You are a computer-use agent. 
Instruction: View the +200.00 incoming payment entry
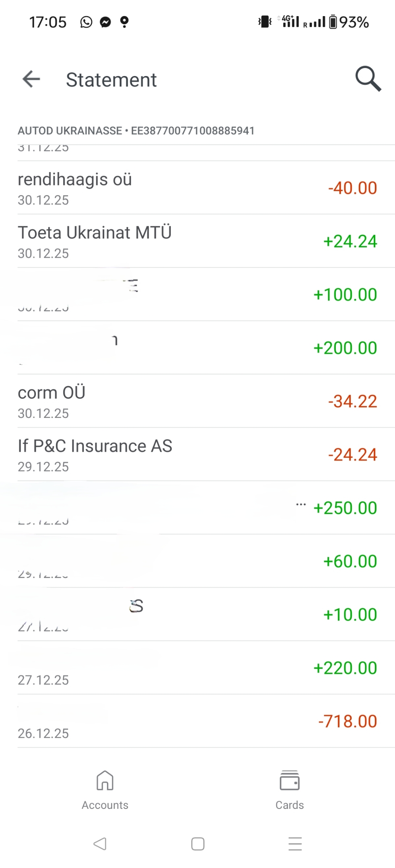point(197,348)
